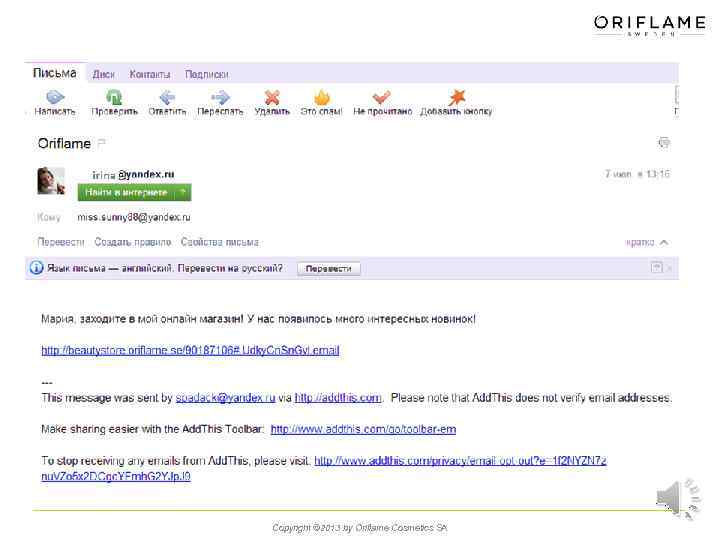
Task: Switch to the Диск tab
Action: point(103,74)
